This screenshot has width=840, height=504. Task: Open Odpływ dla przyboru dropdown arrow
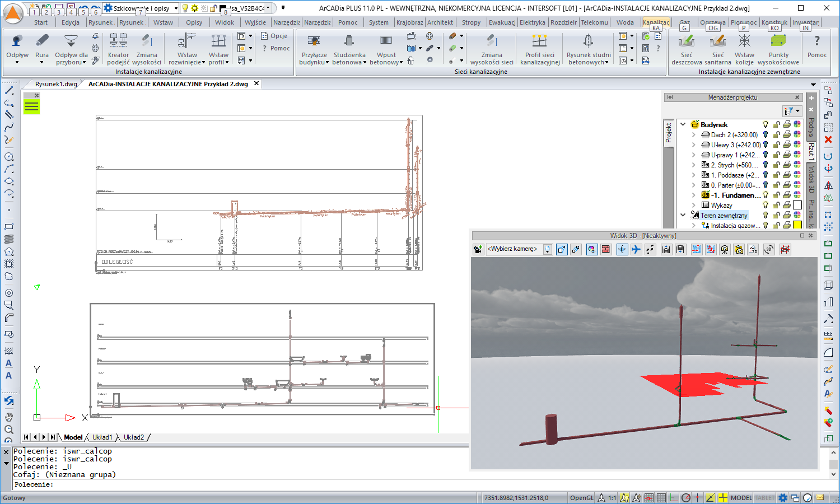point(84,62)
